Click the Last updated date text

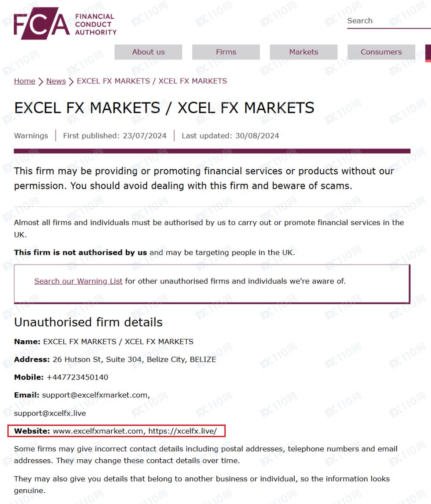click(230, 136)
